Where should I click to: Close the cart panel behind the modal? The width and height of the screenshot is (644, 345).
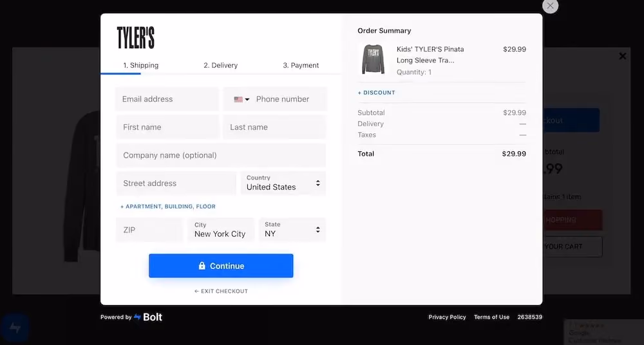click(622, 56)
